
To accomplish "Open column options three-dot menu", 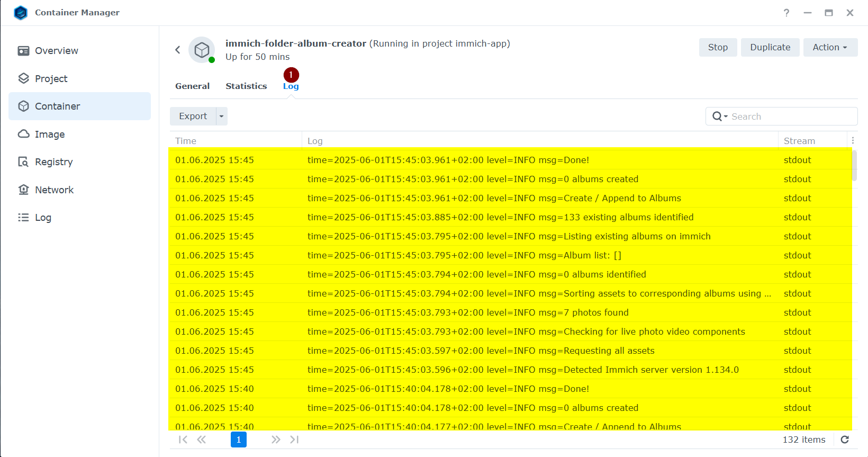I will [853, 140].
